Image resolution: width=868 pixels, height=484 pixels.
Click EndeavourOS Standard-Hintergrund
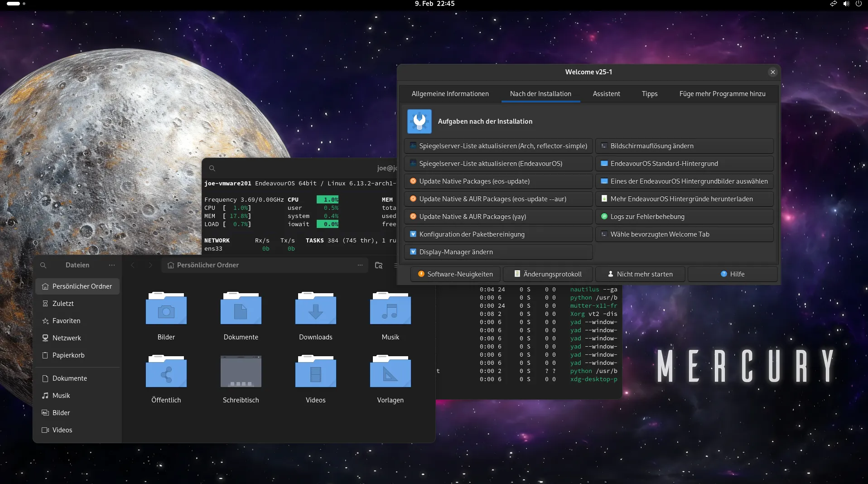tap(685, 164)
